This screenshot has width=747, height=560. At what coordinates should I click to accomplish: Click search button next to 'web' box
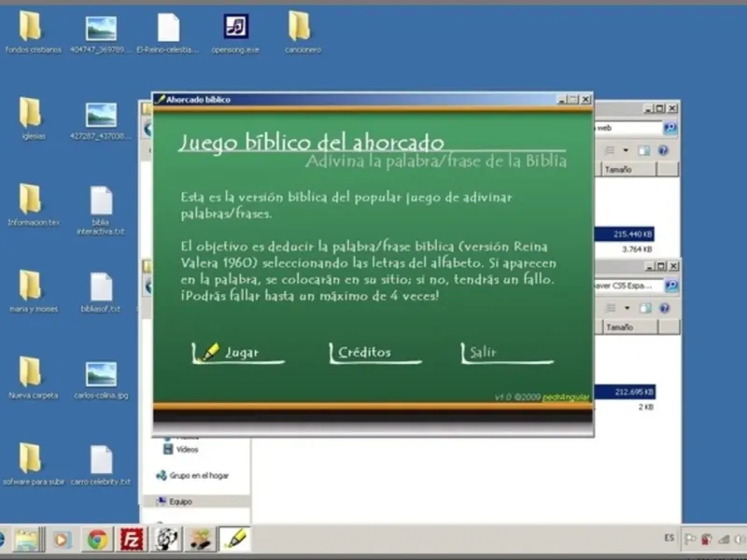click(670, 128)
